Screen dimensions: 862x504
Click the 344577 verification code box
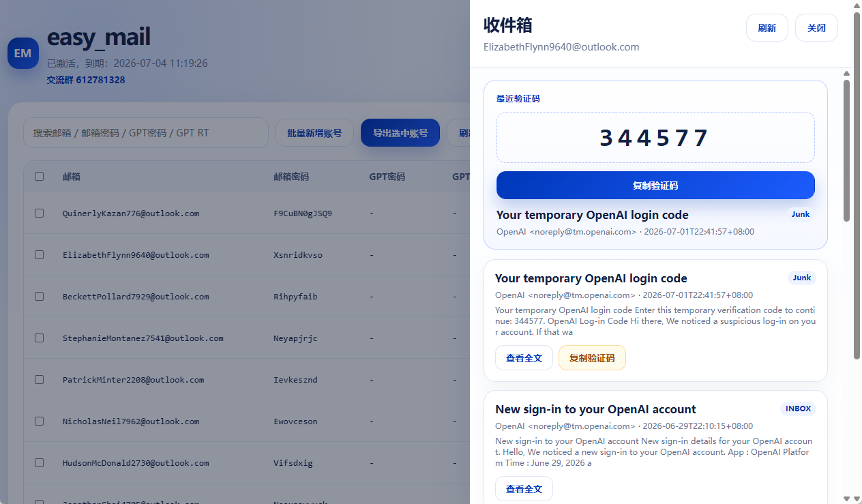click(655, 138)
